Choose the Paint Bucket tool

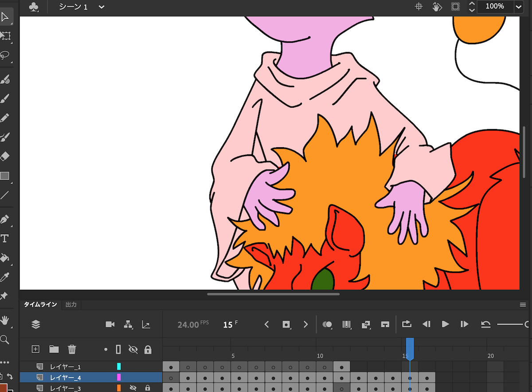click(x=5, y=258)
